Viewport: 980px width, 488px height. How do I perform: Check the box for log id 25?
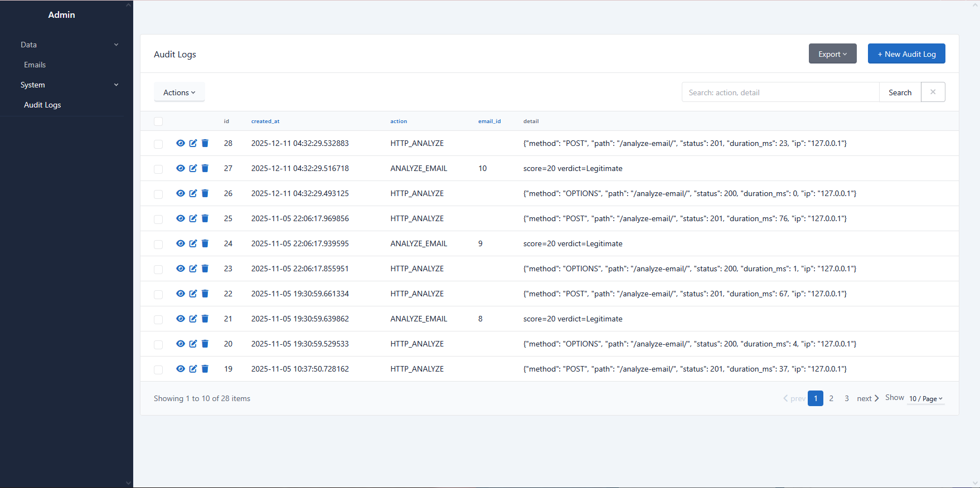click(x=158, y=219)
